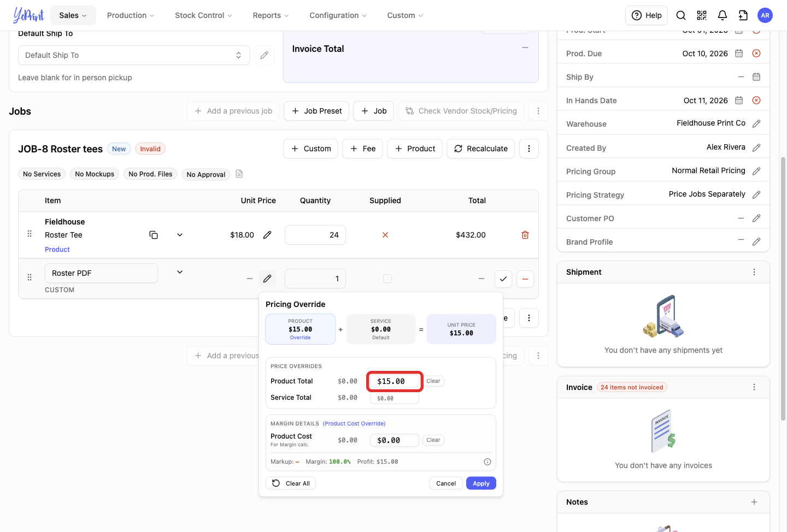Viewport: 787px width, 532px height.
Task: Open the QR code scanner icon
Action: pyautogui.click(x=702, y=15)
